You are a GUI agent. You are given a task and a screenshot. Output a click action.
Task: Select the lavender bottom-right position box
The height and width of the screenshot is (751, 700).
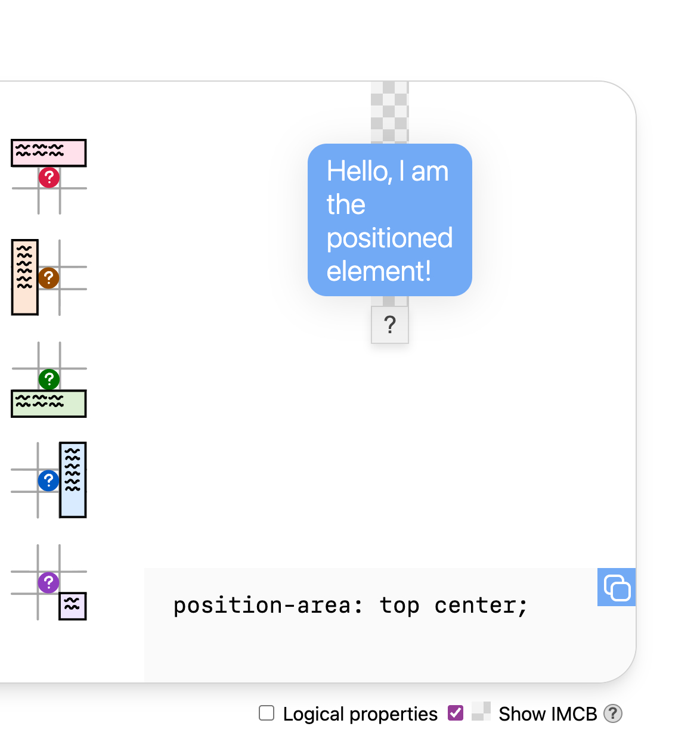click(73, 606)
